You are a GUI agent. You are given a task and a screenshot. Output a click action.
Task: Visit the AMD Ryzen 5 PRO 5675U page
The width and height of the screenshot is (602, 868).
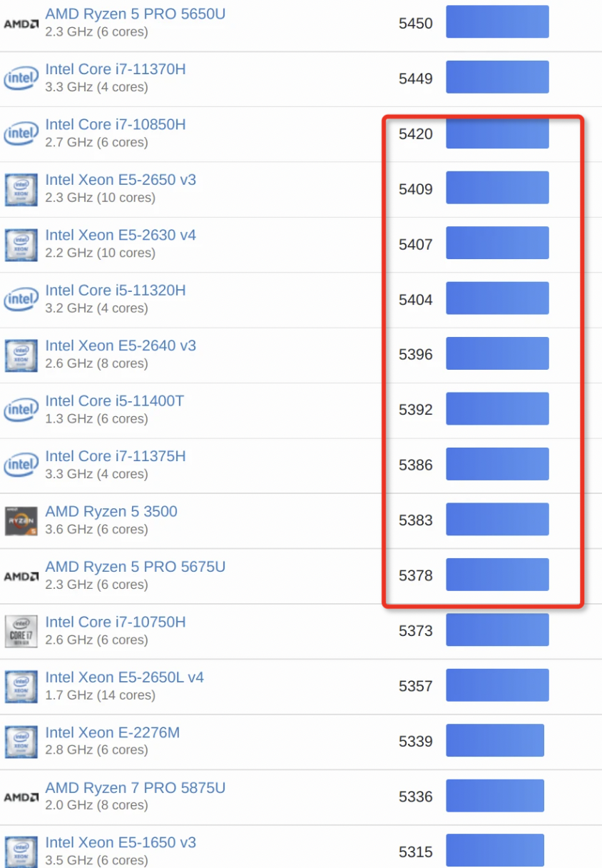[x=136, y=567]
